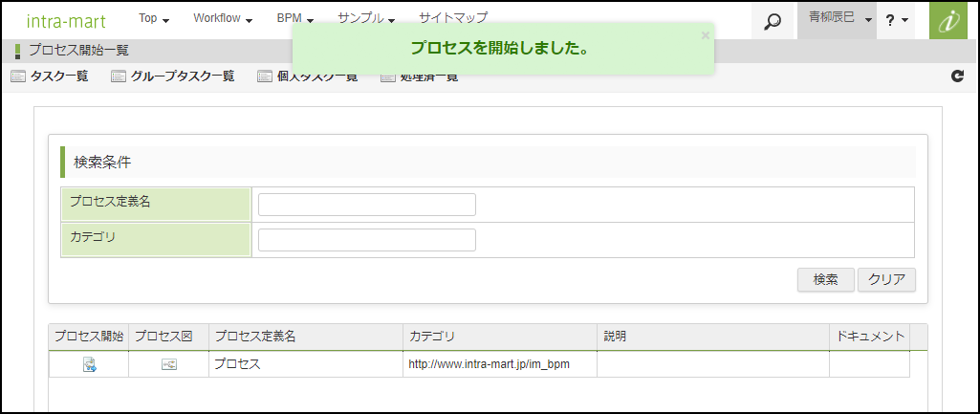
Task: Click the 説明 column header
Action: (713, 337)
